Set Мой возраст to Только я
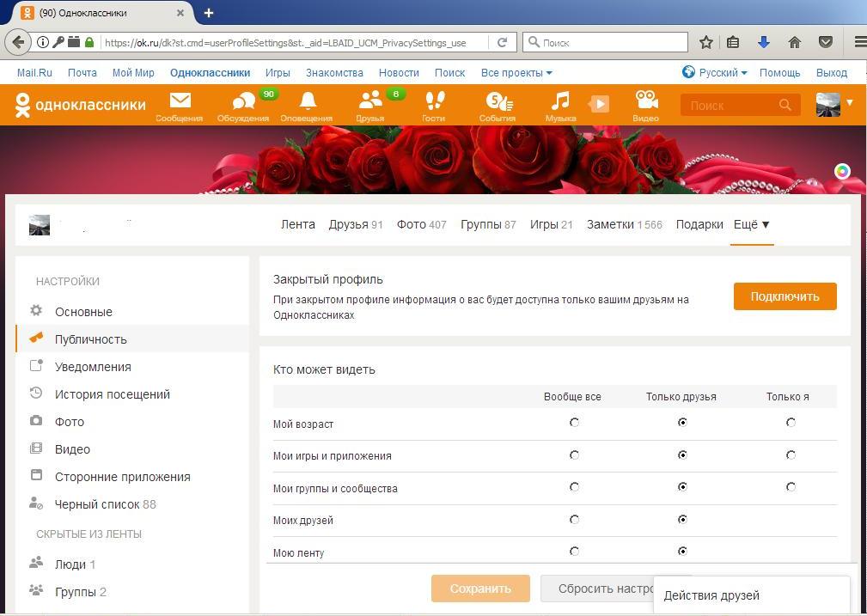 click(x=791, y=423)
